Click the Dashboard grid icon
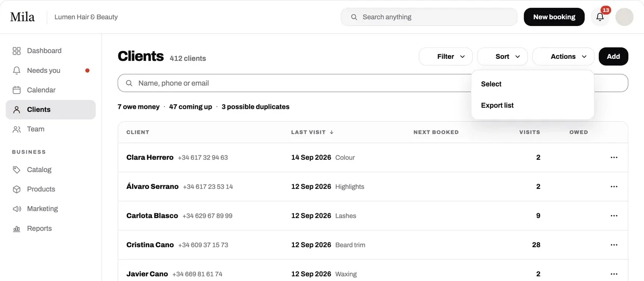The height and width of the screenshot is (281, 644). click(x=17, y=51)
